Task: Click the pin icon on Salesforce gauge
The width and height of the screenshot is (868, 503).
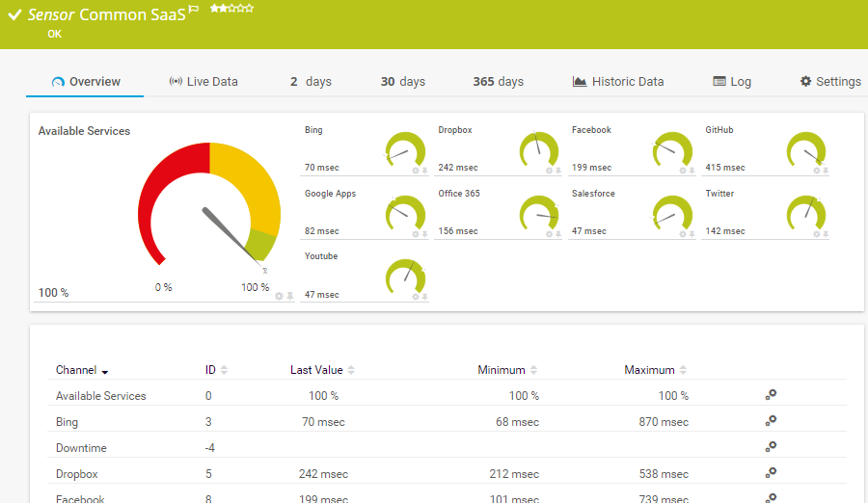Action: coord(692,234)
